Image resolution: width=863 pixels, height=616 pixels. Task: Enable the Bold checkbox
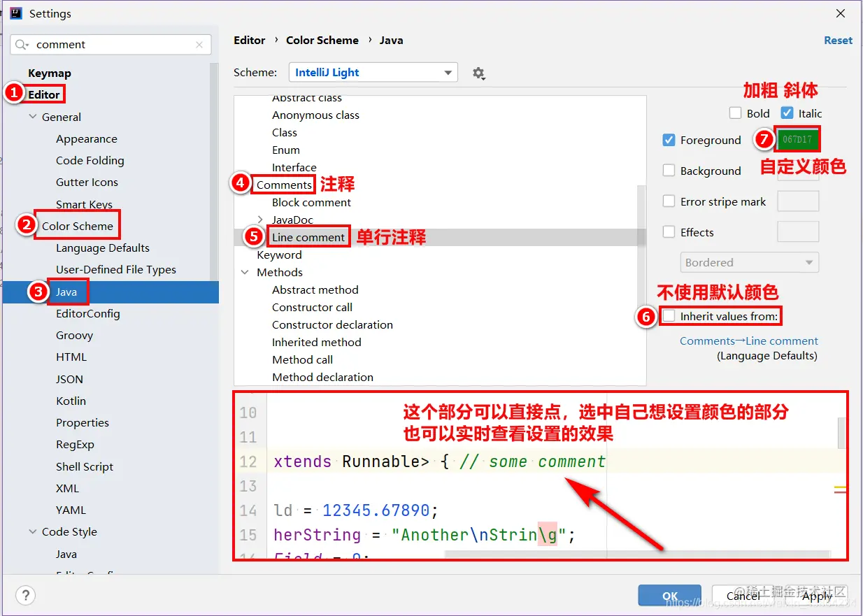735,113
